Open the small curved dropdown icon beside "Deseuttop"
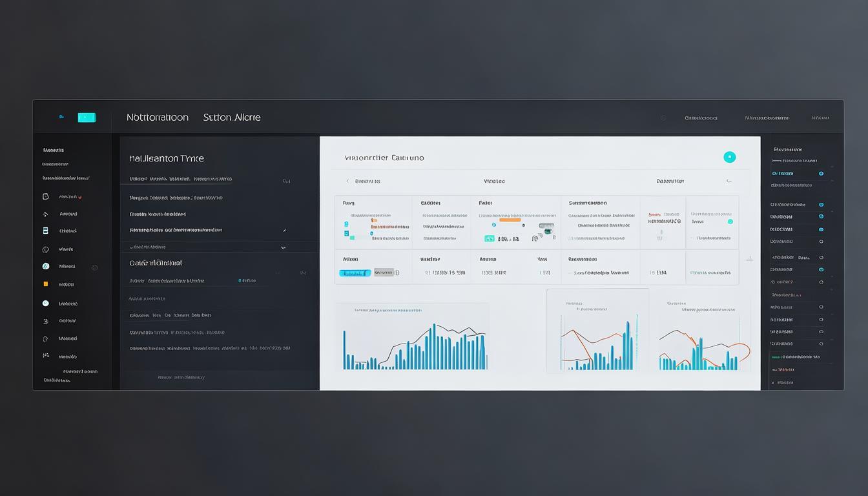 (729, 181)
